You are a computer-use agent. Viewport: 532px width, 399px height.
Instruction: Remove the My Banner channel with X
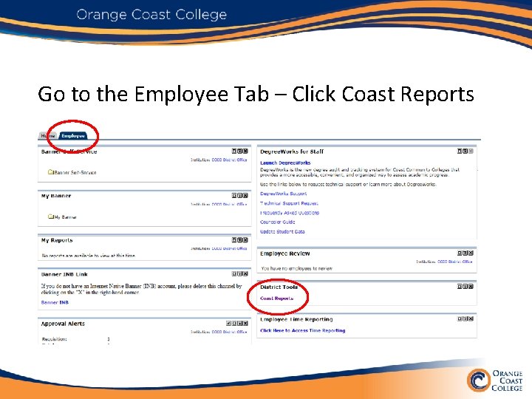pos(245,195)
